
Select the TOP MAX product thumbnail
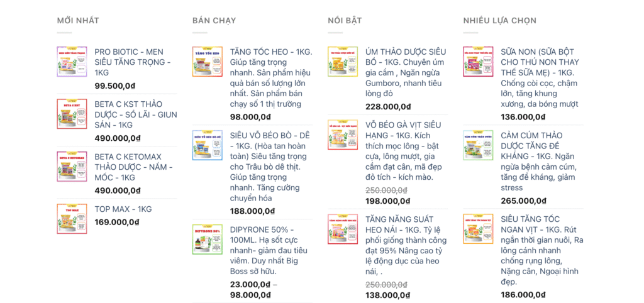pyautogui.click(x=72, y=219)
